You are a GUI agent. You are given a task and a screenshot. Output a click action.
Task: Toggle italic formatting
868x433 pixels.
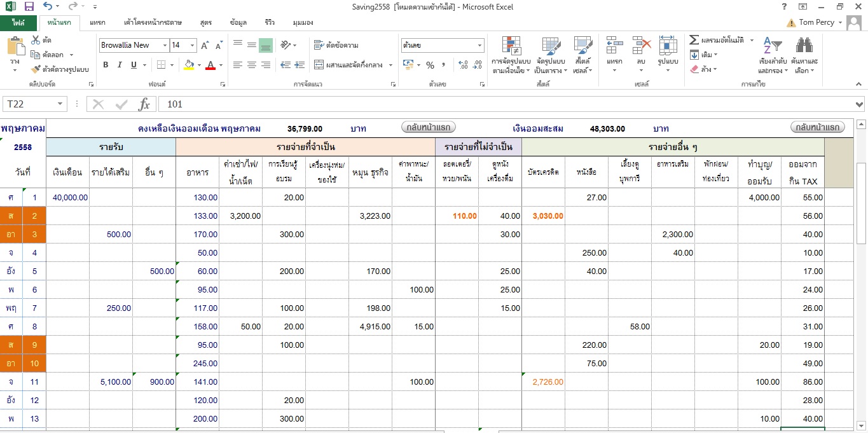click(x=120, y=65)
